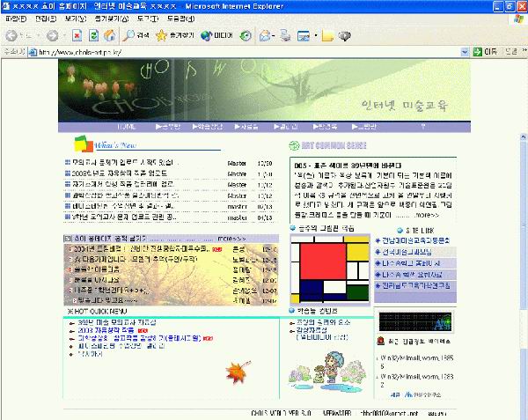Open the Edit button dropdown arrow
Viewport: 528px width, 420px height.
point(316,35)
